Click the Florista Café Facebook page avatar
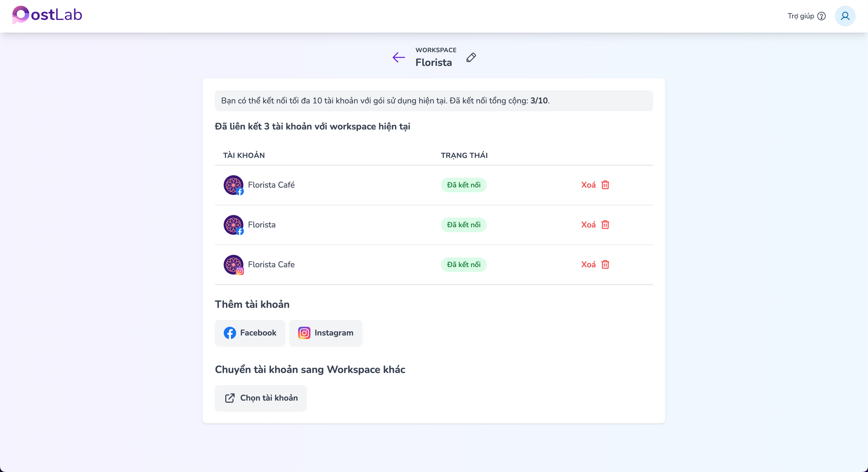 (x=233, y=185)
